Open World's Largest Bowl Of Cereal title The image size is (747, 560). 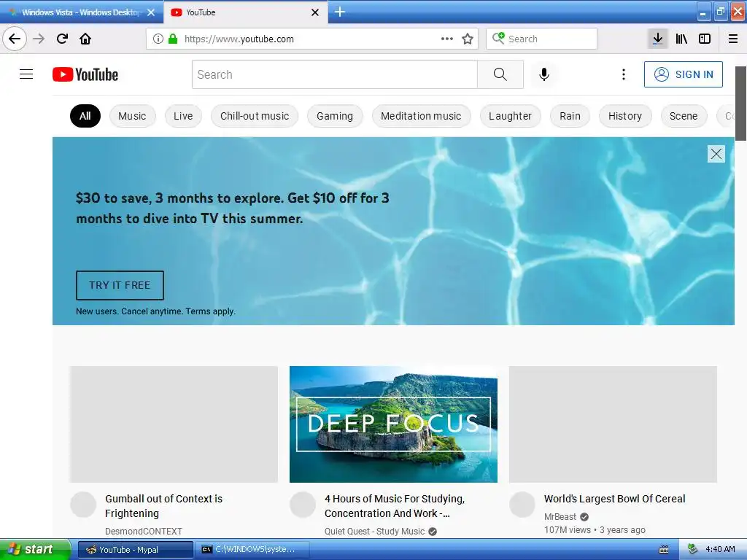coord(614,499)
